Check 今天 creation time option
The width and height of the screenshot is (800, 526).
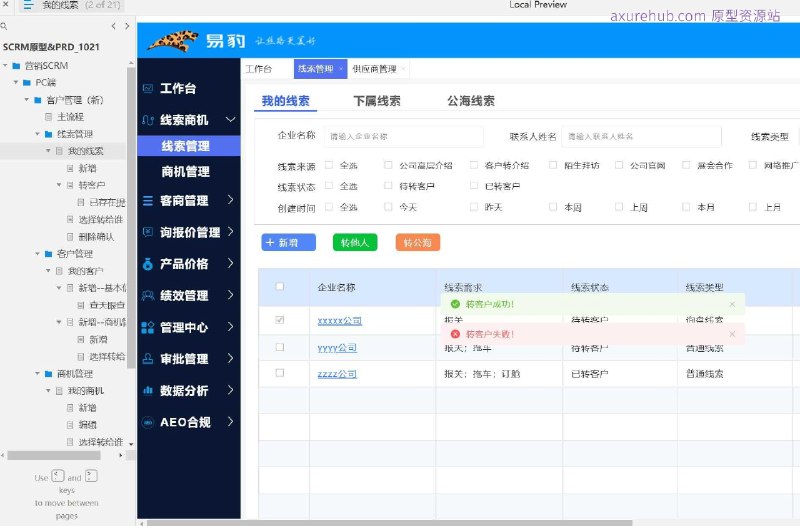click(x=388, y=207)
